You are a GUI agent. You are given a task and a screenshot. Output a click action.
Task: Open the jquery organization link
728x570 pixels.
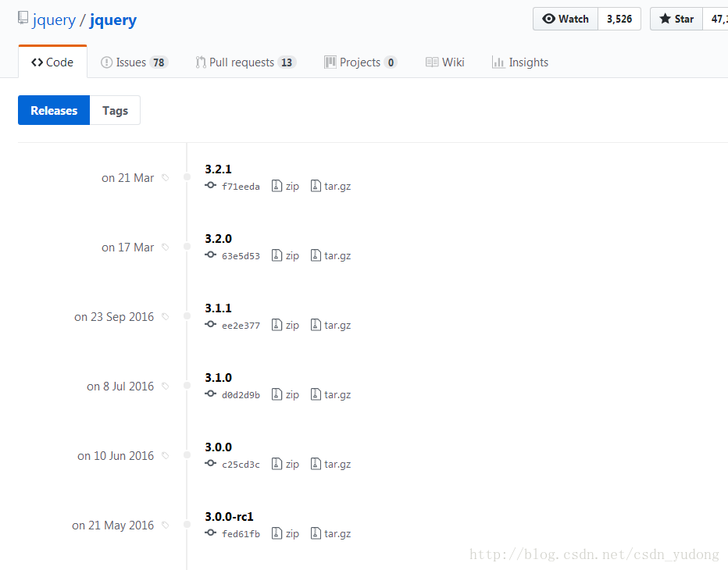tap(54, 20)
